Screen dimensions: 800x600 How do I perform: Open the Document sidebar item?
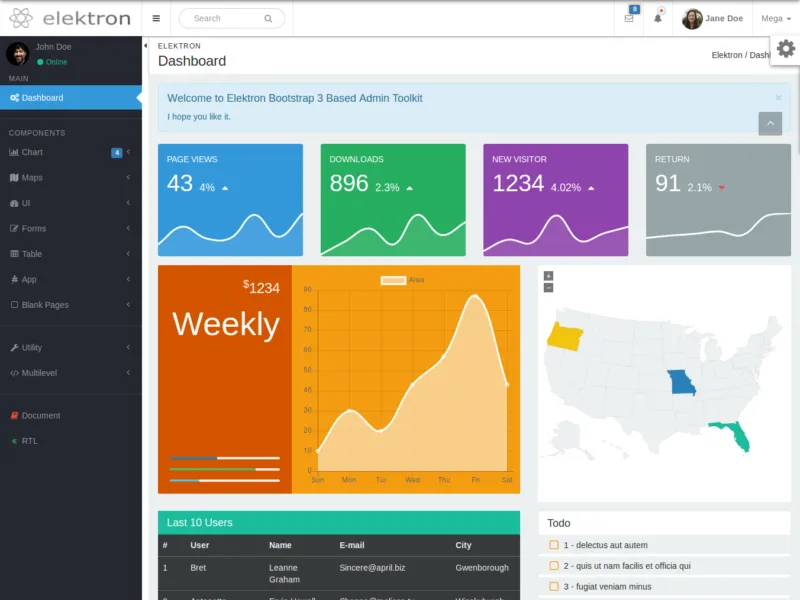point(40,415)
